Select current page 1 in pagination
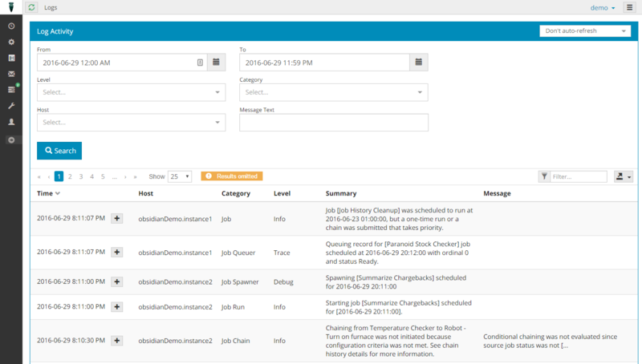Image resolution: width=642 pixels, height=364 pixels. pyautogui.click(x=59, y=176)
